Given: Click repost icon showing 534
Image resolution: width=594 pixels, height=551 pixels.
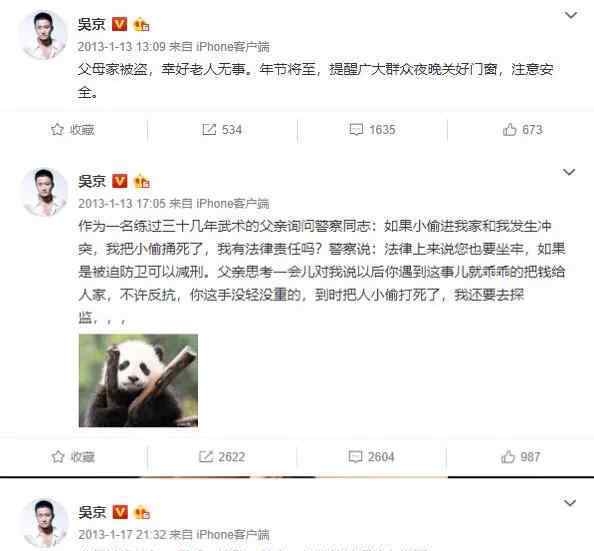Looking at the screenshot, I should point(222,130).
